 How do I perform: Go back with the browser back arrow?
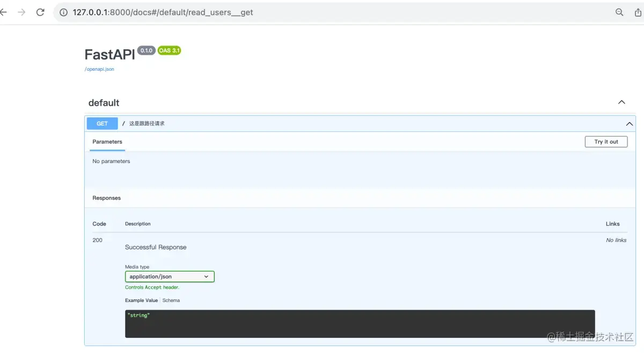3,12
